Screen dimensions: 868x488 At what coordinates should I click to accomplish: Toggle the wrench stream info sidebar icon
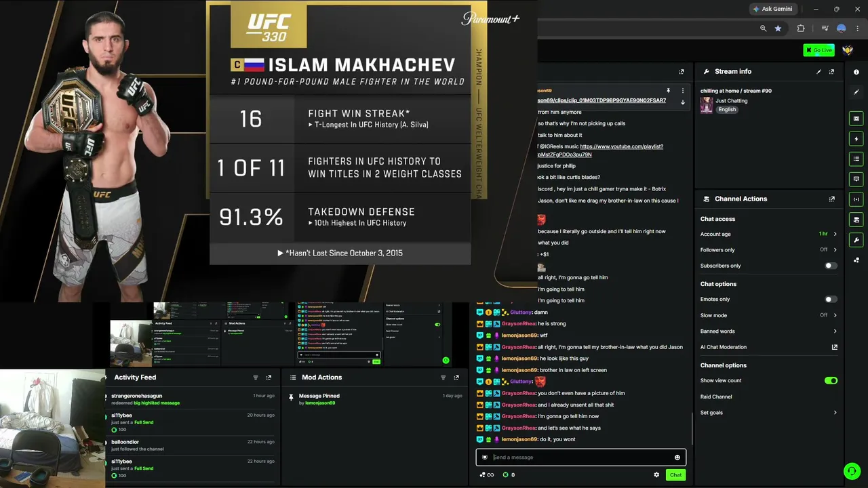click(x=856, y=240)
